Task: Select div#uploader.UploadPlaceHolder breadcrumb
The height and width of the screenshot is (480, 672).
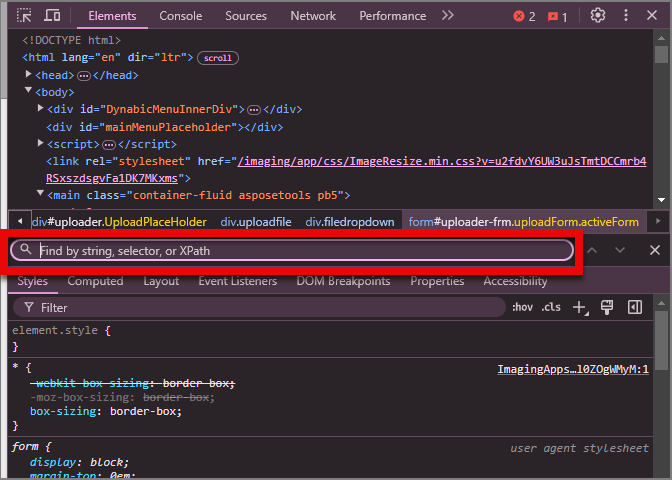Action: coord(119,222)
